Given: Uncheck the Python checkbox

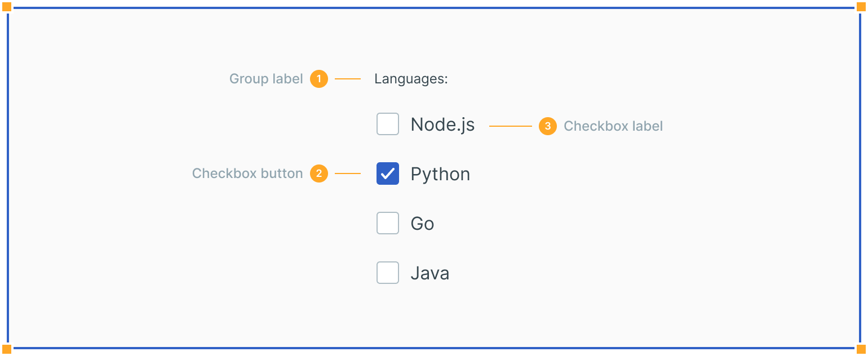Looking at the screenshot, I should click(387, 173).
